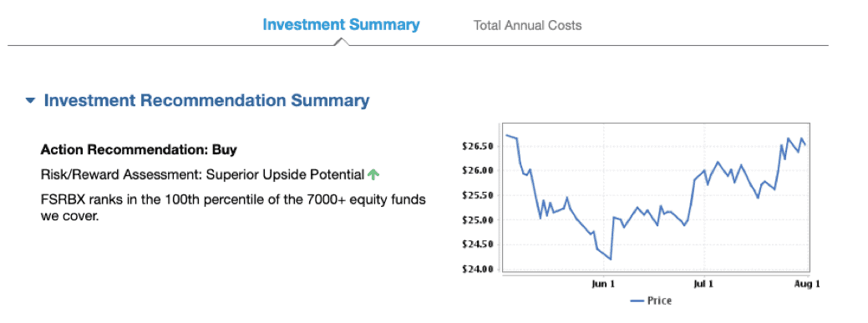Click the Risk/Reward Assessment text line

[x=203, y=174]
